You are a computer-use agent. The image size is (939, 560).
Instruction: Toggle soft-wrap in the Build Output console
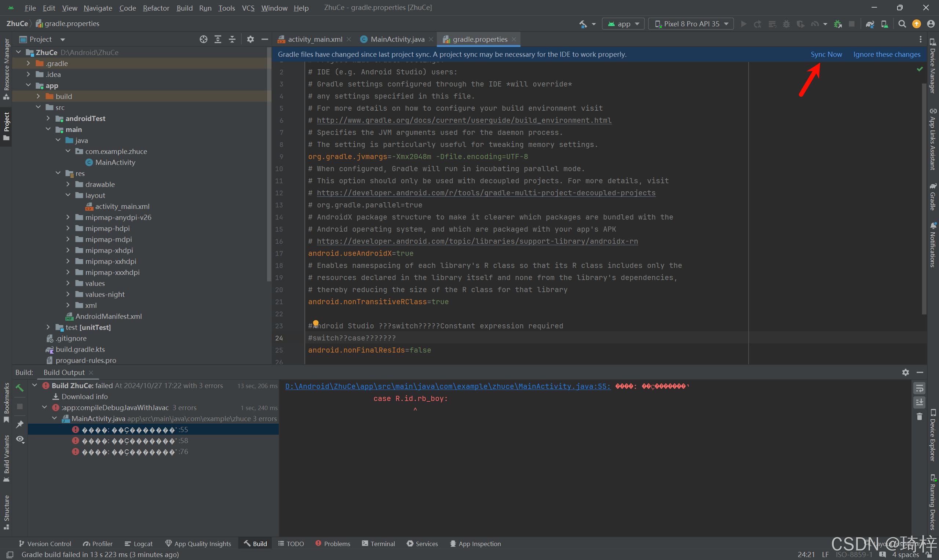pos(919,388)
